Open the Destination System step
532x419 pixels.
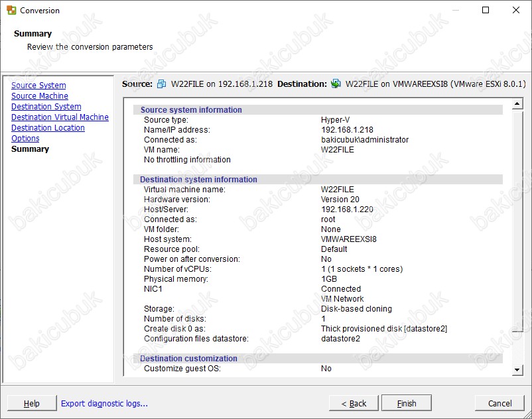(46, 107)
